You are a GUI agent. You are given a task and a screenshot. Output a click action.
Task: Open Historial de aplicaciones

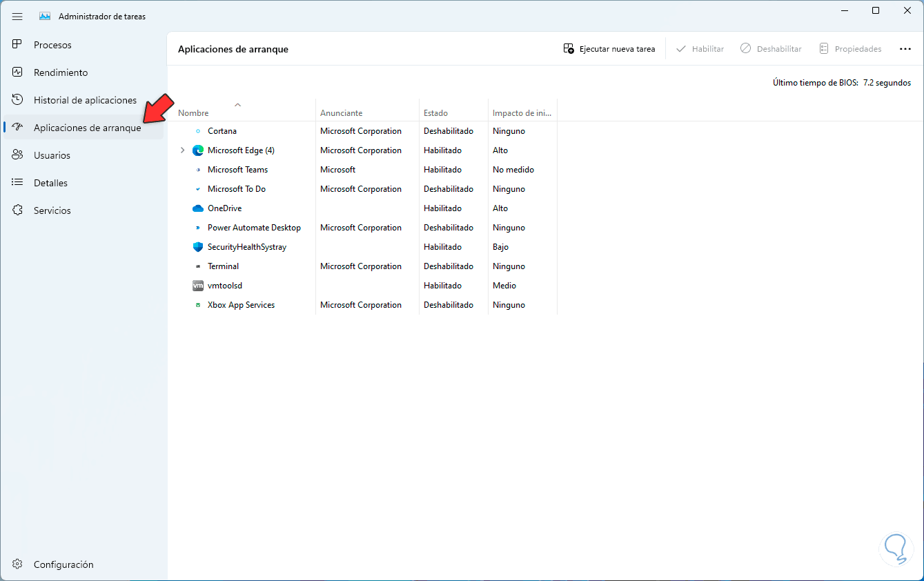(83, 100)
